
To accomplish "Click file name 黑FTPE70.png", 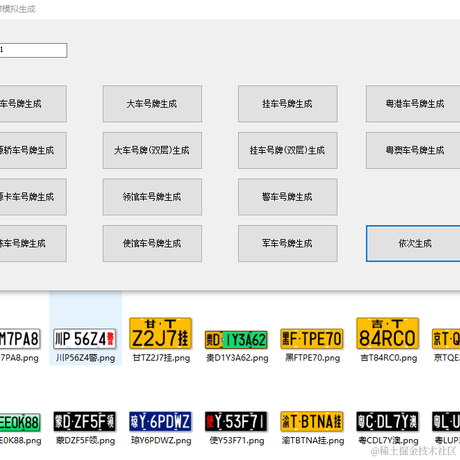I will pyautogui.click(x=312, y=358).
